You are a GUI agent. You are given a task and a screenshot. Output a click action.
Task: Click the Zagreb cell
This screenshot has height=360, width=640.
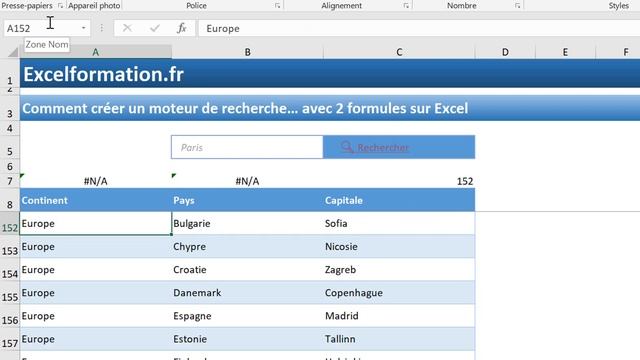(399, 269)
